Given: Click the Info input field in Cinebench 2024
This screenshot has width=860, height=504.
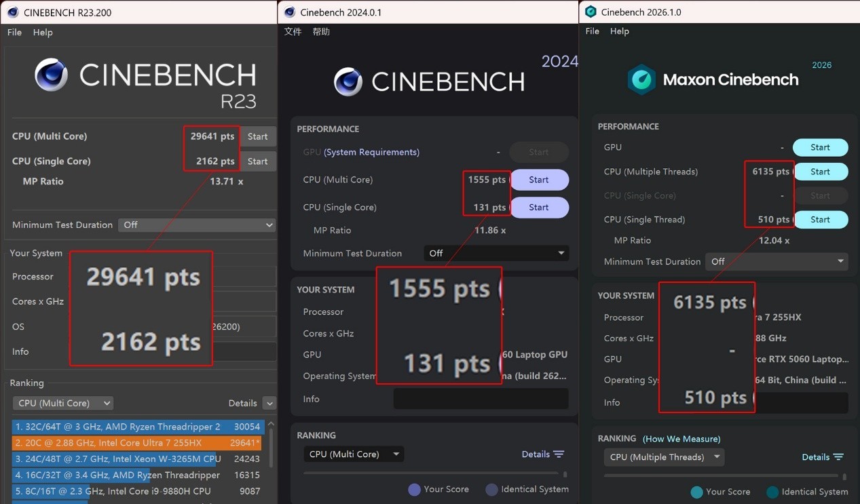Looking at the screenshot, I should (481, 399).
